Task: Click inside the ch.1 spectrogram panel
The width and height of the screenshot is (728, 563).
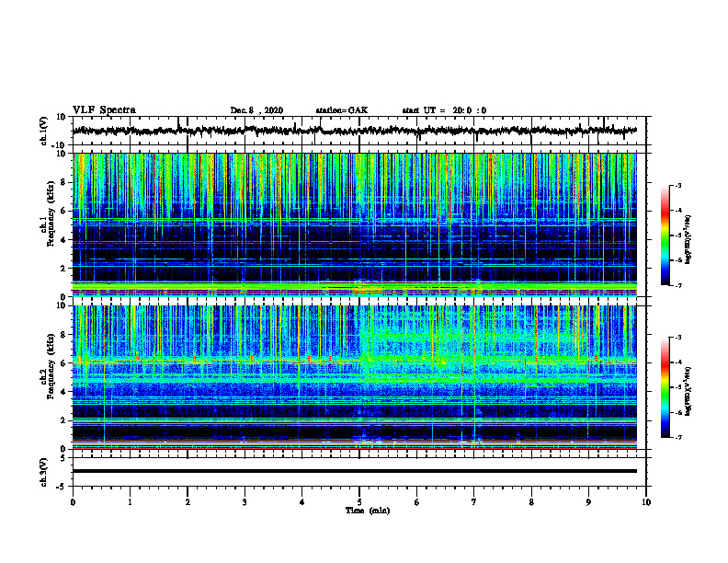Action: pyautogui.click(x=354, y=224)
